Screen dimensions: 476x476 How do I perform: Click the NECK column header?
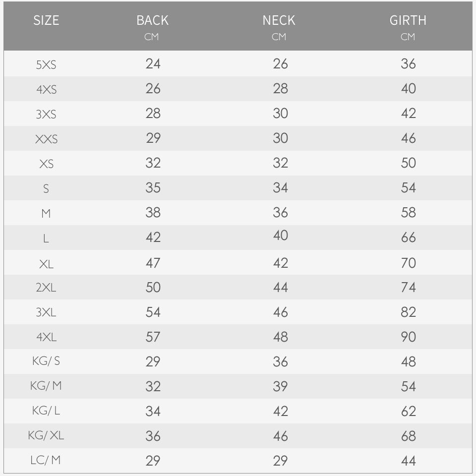[x=279, y=20]
